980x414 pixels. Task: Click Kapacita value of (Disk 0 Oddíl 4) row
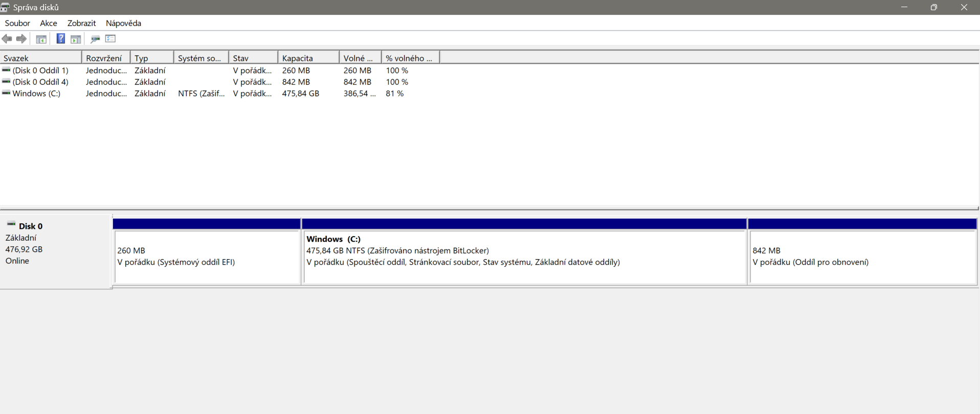(x=296, y=82)
